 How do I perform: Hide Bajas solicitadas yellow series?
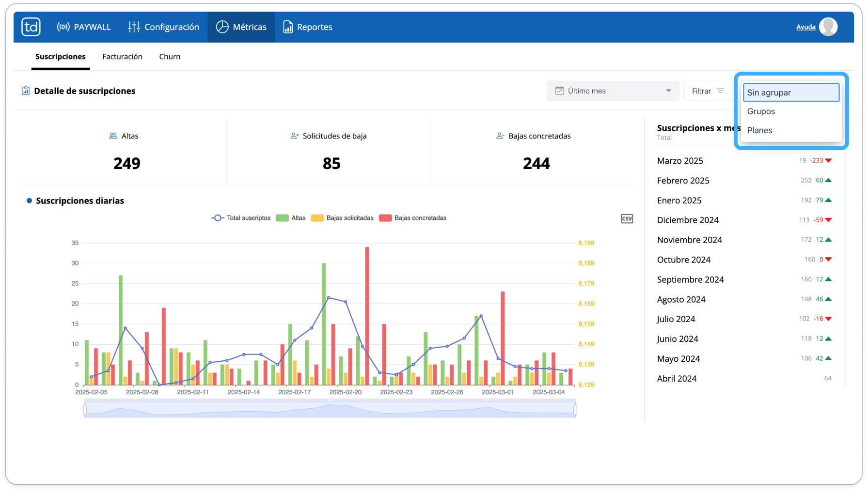(342, 218)
